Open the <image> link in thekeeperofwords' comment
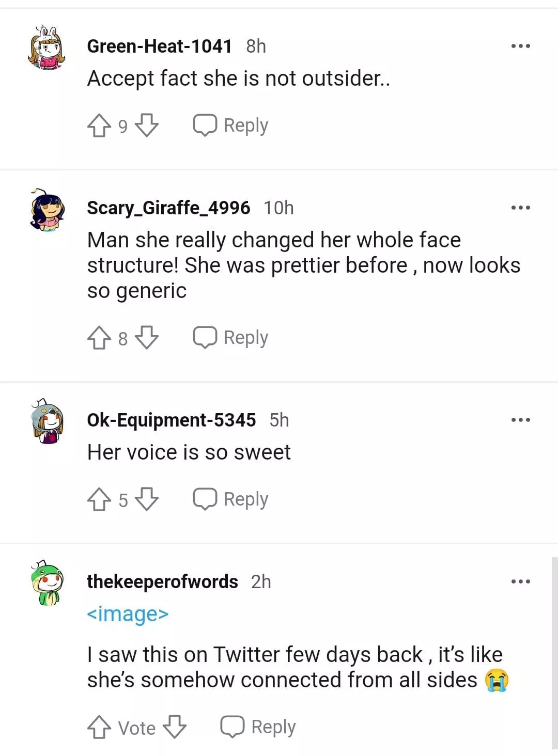 coord(128,614)
